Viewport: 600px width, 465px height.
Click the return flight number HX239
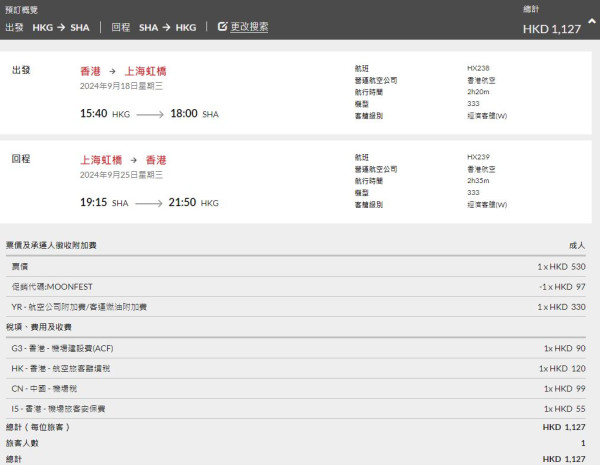tap(479, 157)
